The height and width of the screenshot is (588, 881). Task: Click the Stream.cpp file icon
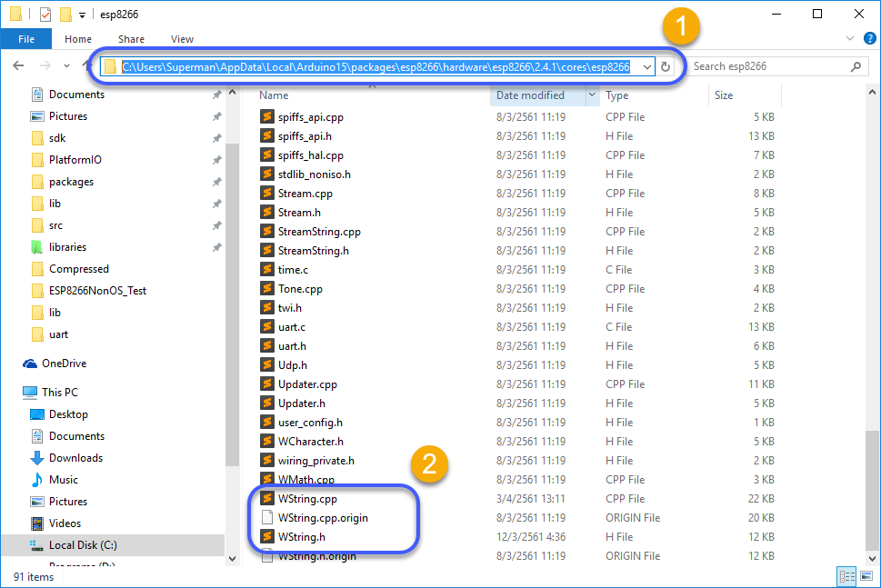coord(267,193)
